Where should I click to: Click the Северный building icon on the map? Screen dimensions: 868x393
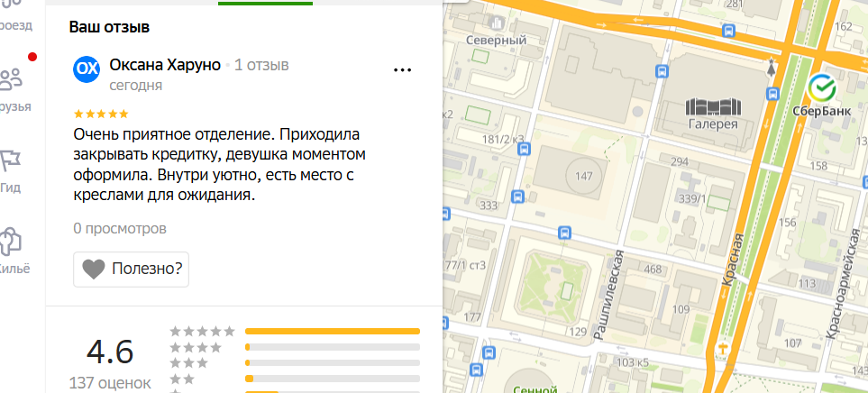(x=497, y=23)
